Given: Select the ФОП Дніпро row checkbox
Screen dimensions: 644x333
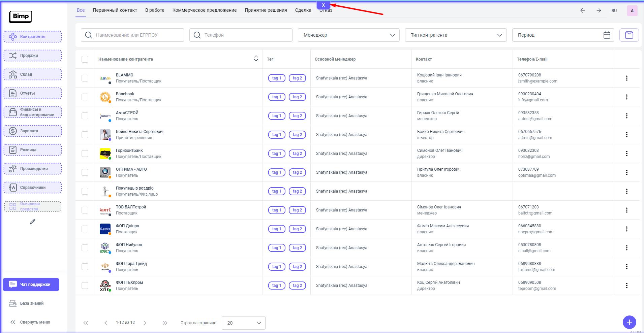Looking at the screenshot, I should pos(85,229).
